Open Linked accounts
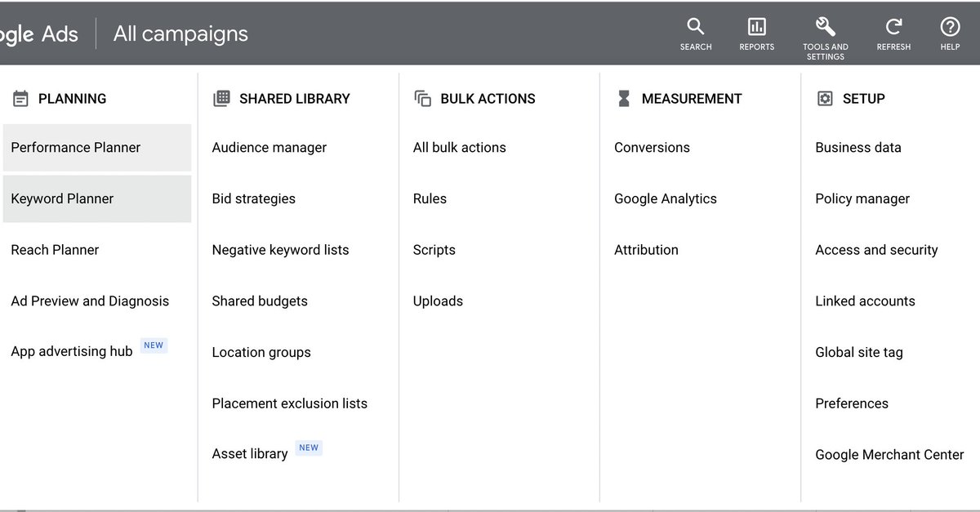980x512 pixels. tap(865, 301)
